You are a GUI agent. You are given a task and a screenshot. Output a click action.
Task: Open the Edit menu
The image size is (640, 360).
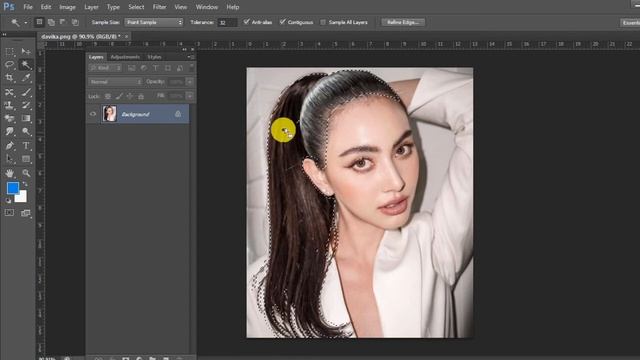(x=46, y=7)
